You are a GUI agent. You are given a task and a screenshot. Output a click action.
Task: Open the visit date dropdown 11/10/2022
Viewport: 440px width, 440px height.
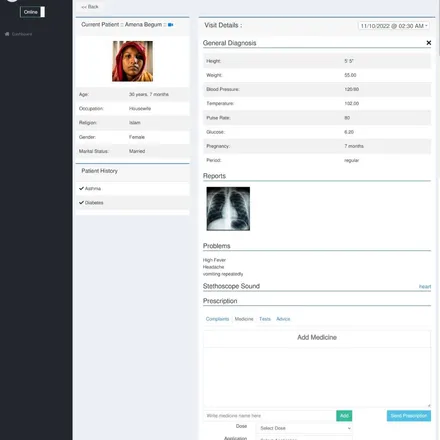394,26
